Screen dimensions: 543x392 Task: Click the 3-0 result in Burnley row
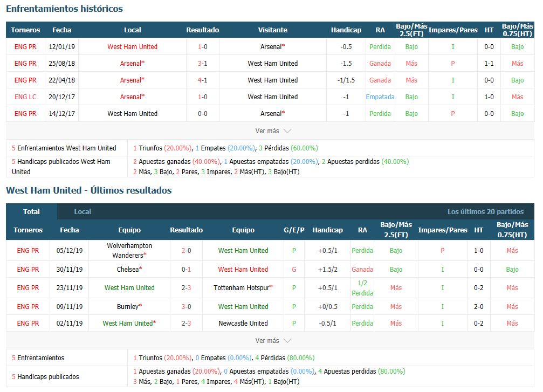click(x=187, y=306)
